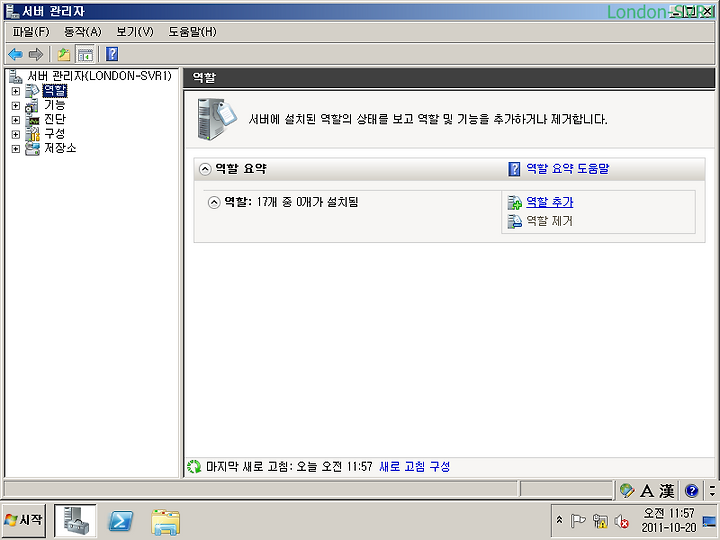Expand the 구성 tree node

pos(16,134)
